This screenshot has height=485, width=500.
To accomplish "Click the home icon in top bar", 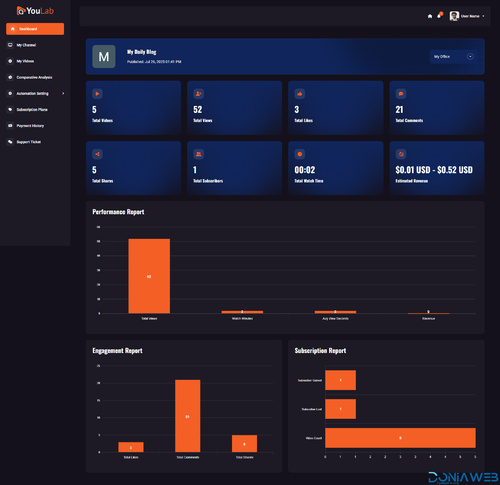I will (430, 16).
